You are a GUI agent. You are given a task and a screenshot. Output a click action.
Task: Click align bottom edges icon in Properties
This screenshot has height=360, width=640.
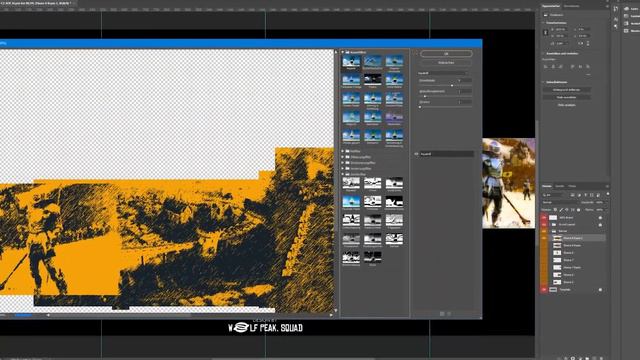tap(588, 66)
